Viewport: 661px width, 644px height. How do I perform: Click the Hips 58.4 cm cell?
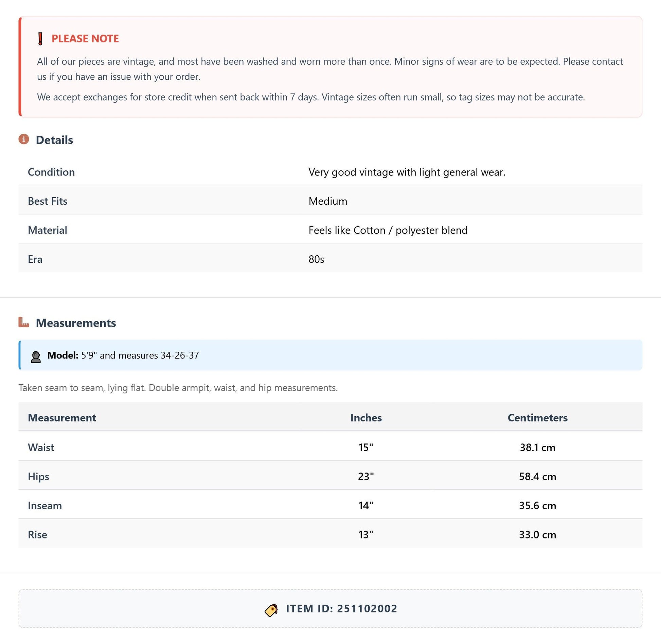(537, 477)
